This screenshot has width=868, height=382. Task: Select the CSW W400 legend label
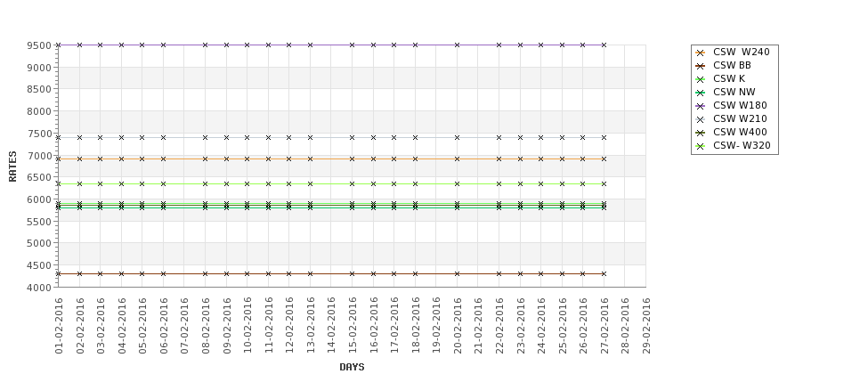740,132
